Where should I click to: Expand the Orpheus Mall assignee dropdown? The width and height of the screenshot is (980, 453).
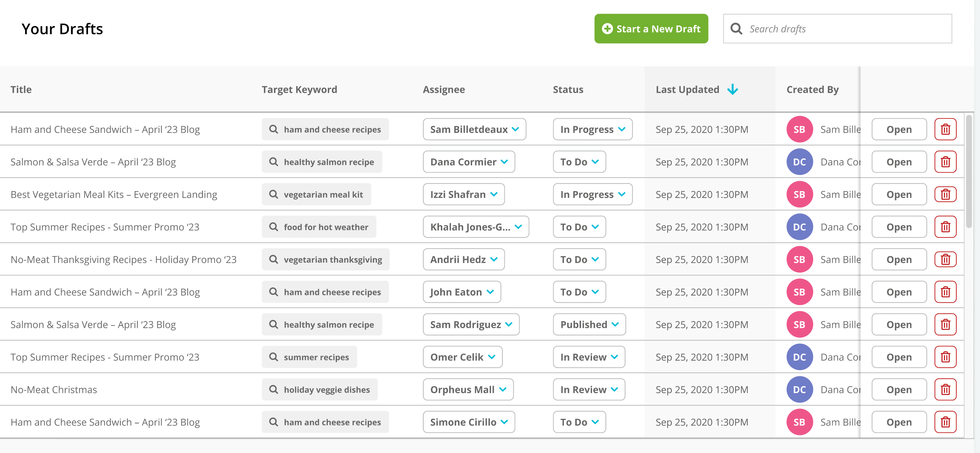468,390
